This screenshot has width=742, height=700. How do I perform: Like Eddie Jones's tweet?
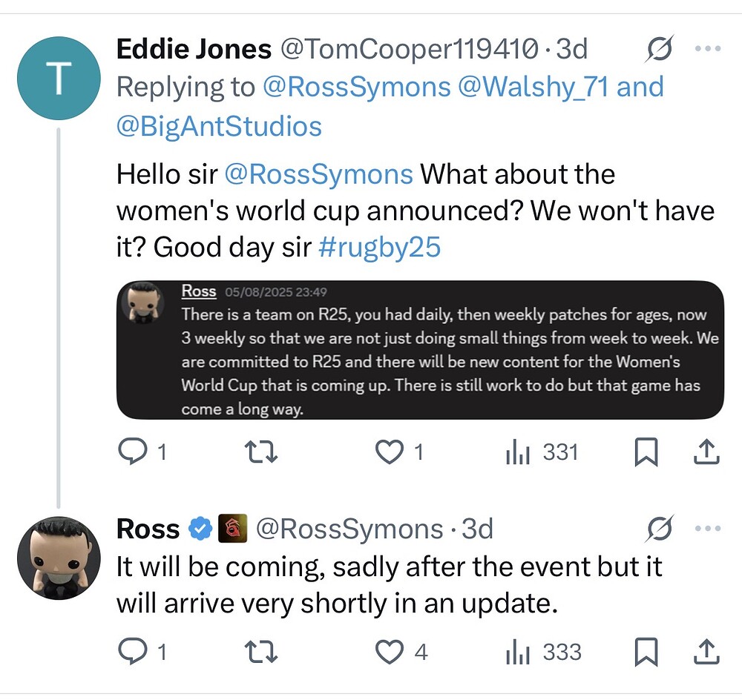pos(390,452)
